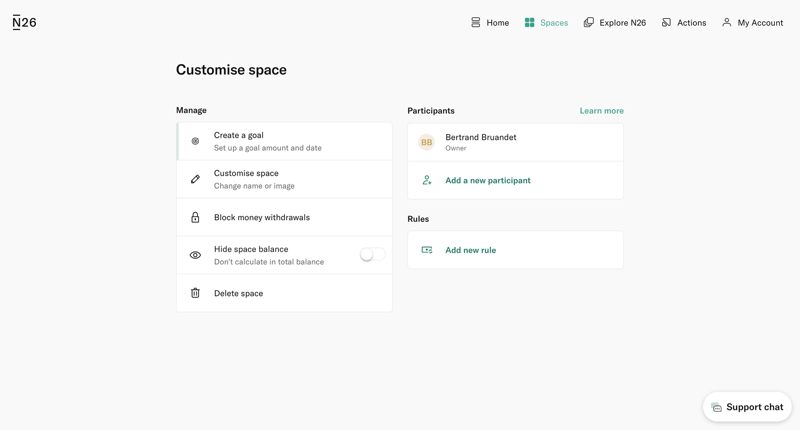Open the My Account menu item

tap(753, 22)
